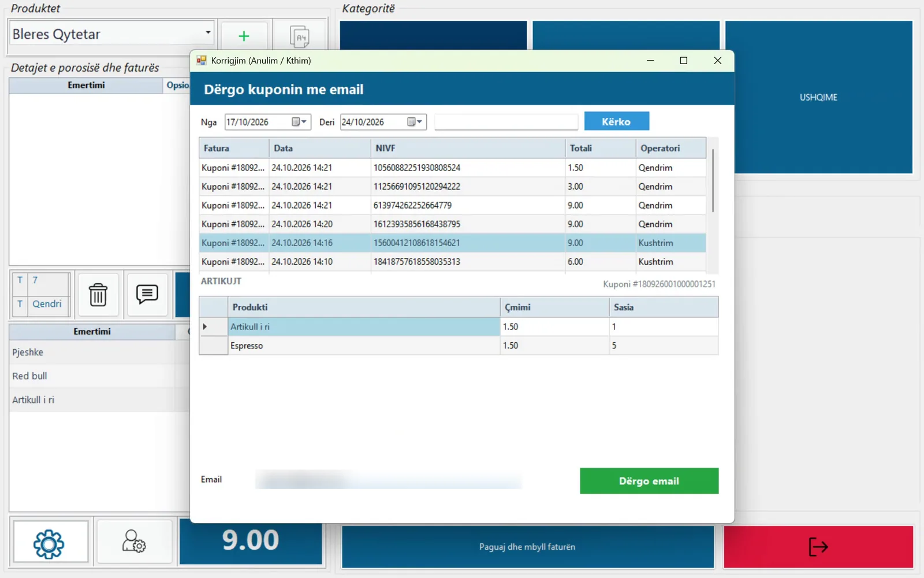Click the Kërko search button

(616, 121)
